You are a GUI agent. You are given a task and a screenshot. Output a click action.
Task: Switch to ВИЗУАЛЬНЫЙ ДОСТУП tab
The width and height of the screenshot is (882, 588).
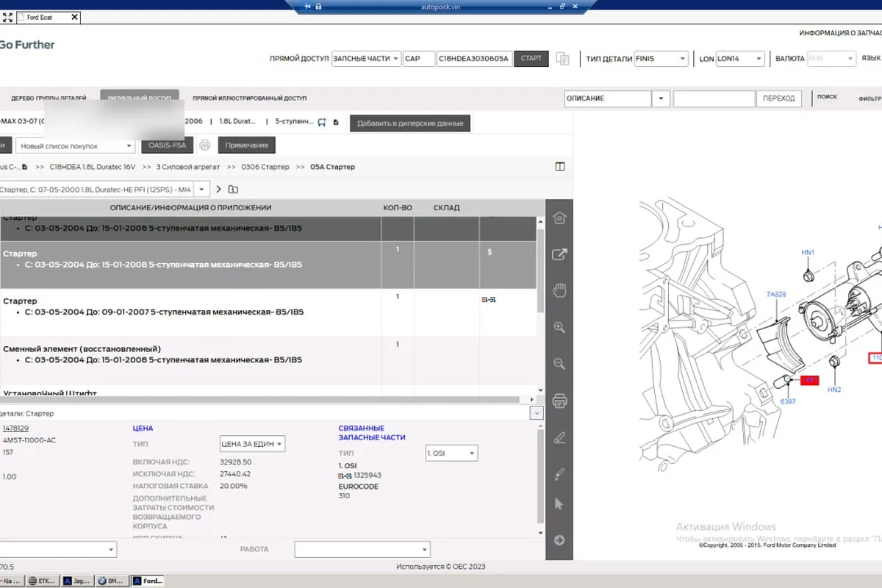tap(140, 98)
